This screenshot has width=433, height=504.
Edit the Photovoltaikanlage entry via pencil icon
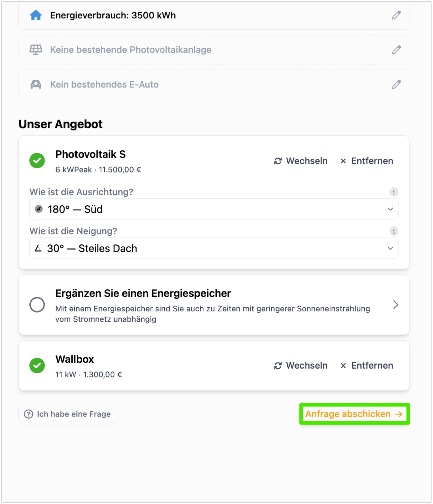[x=396, y=50]
